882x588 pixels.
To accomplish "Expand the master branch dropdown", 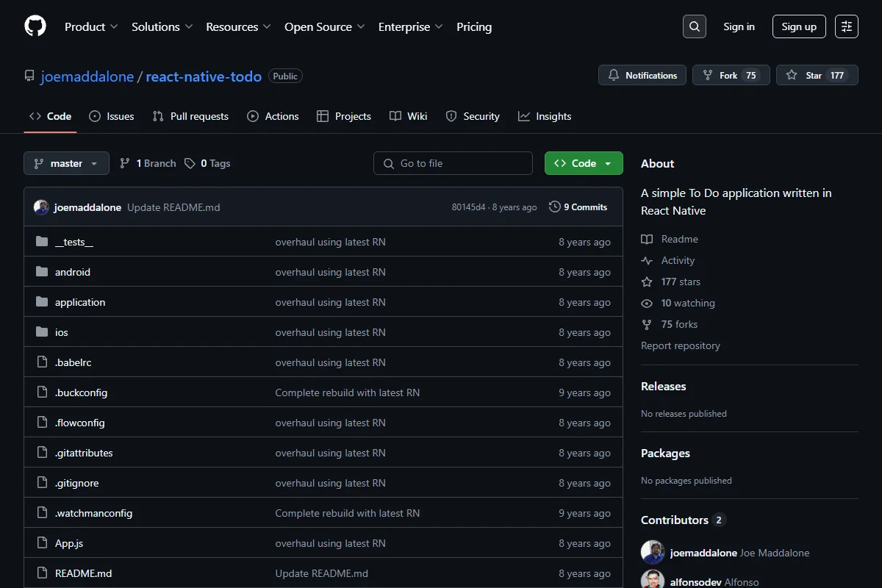I will (x=66, y=163).
